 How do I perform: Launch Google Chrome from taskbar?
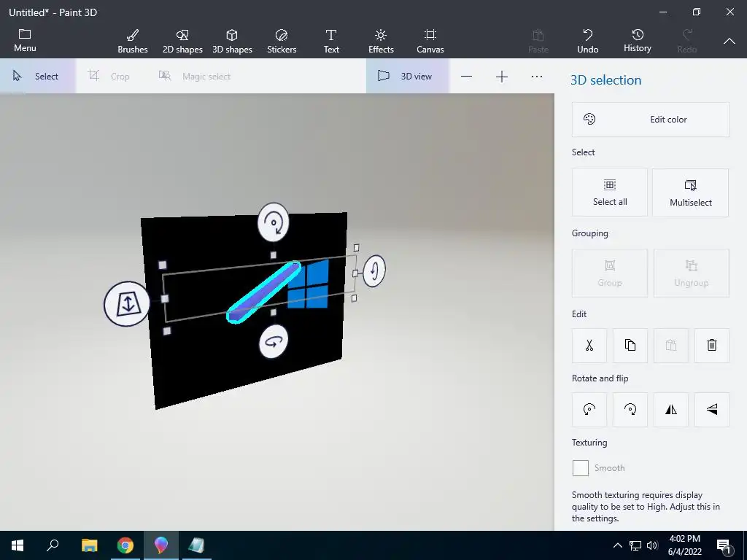(x=125, y=545)
